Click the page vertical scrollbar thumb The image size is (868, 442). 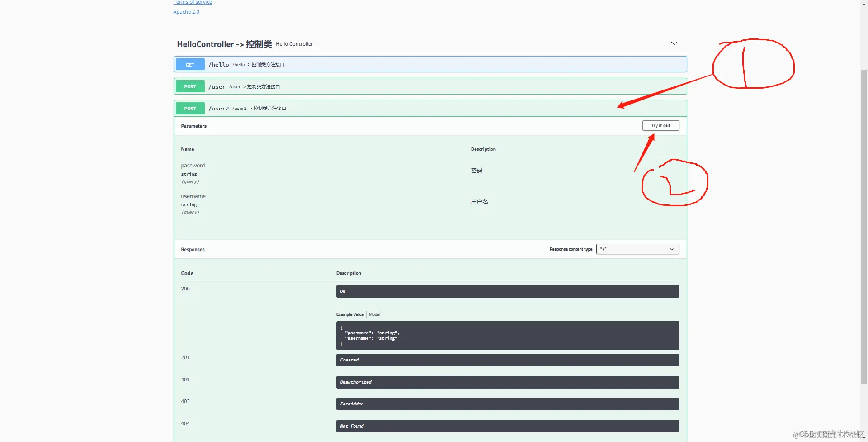click(x=864, y=226)
